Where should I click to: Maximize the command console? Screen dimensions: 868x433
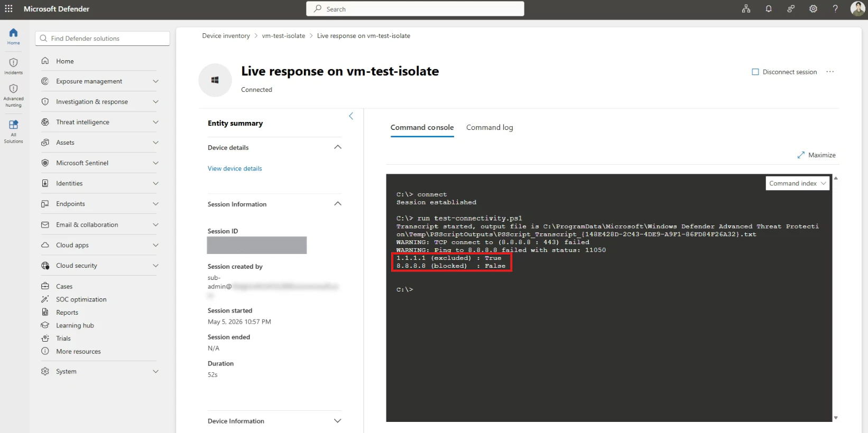pos(817,155)
